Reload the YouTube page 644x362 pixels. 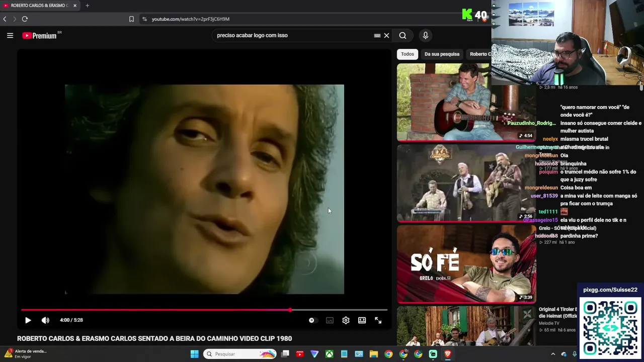point(25,19)
